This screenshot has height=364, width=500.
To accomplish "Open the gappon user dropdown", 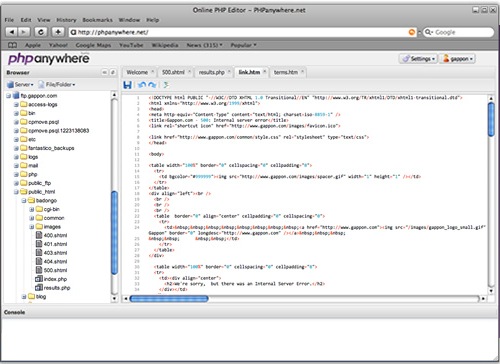I will (457, 59).
